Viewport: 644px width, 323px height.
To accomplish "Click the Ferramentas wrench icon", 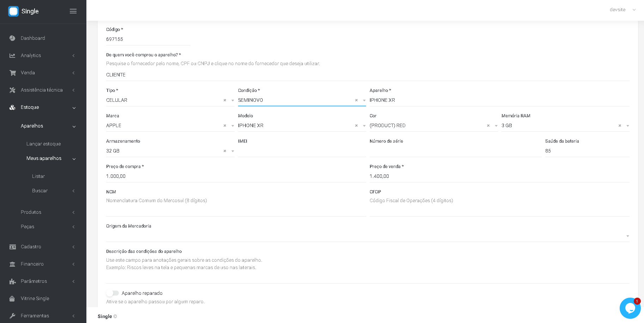I will [12, 316].
